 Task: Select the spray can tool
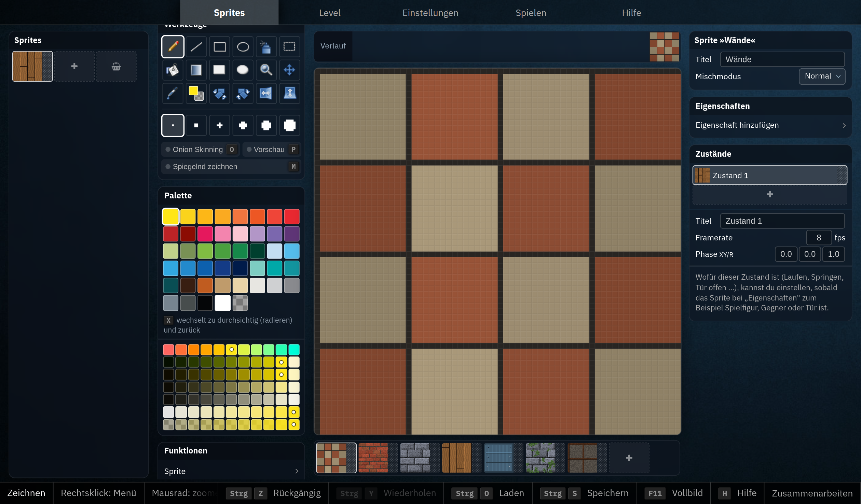pos(266,46)
